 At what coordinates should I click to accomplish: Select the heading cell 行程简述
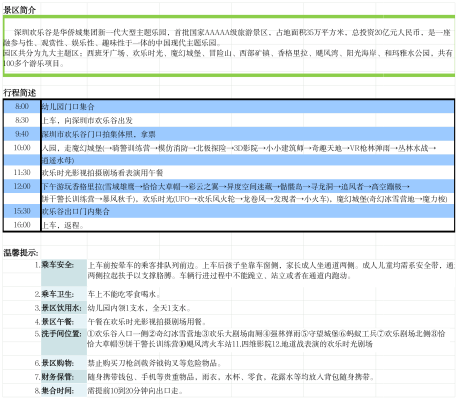19,93
